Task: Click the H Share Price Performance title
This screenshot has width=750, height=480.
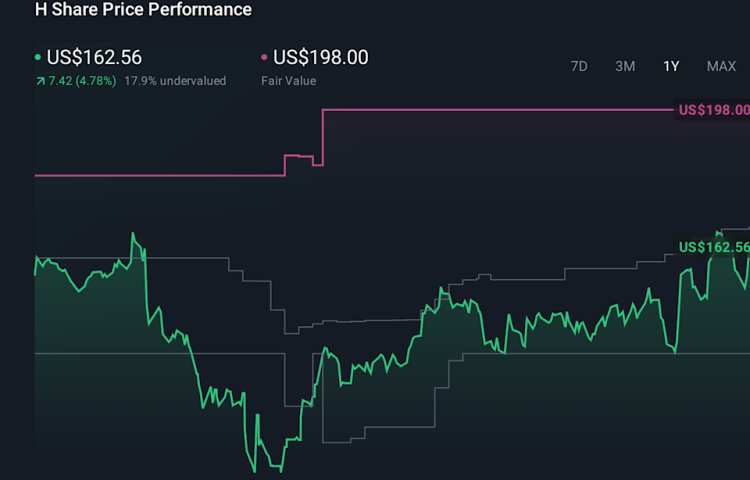Action: [143, 10]
